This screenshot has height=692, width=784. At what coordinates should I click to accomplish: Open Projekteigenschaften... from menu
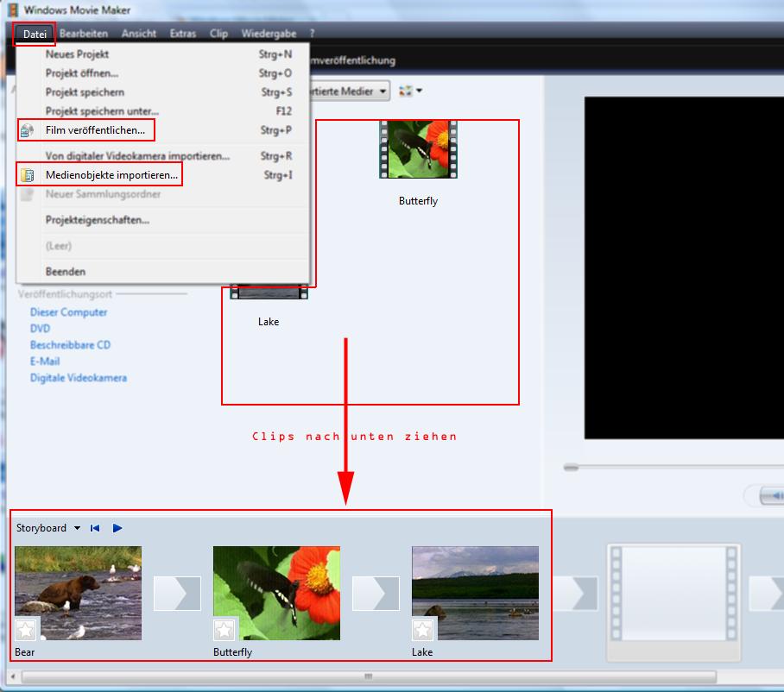pyautogui.click(x=163, y=220)
